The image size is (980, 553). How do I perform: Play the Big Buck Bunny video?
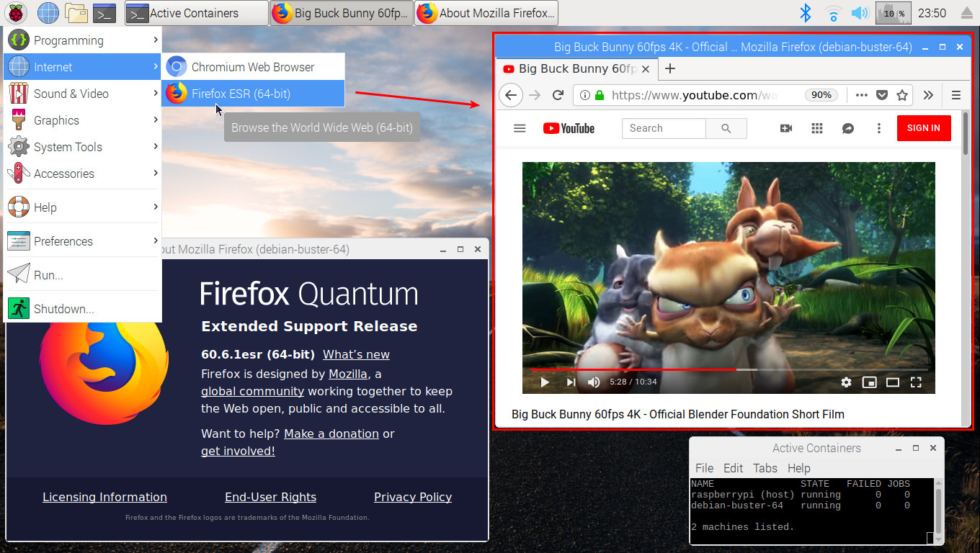(545, 382)
